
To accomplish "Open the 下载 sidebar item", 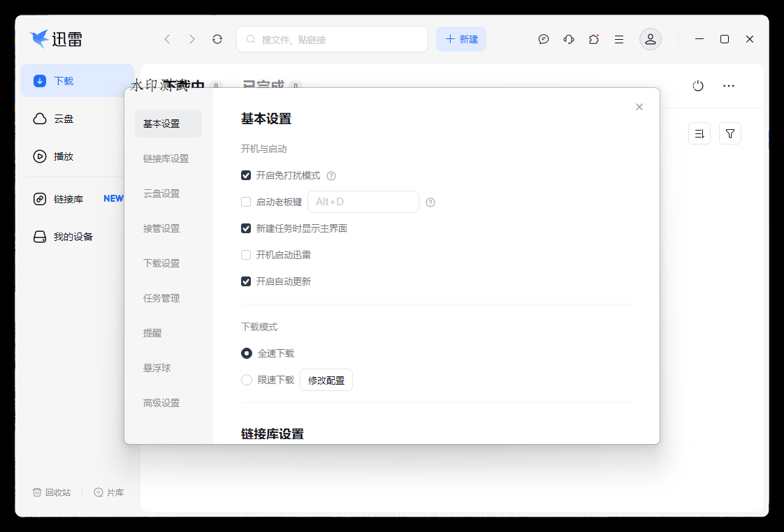I will click(78, 80).
